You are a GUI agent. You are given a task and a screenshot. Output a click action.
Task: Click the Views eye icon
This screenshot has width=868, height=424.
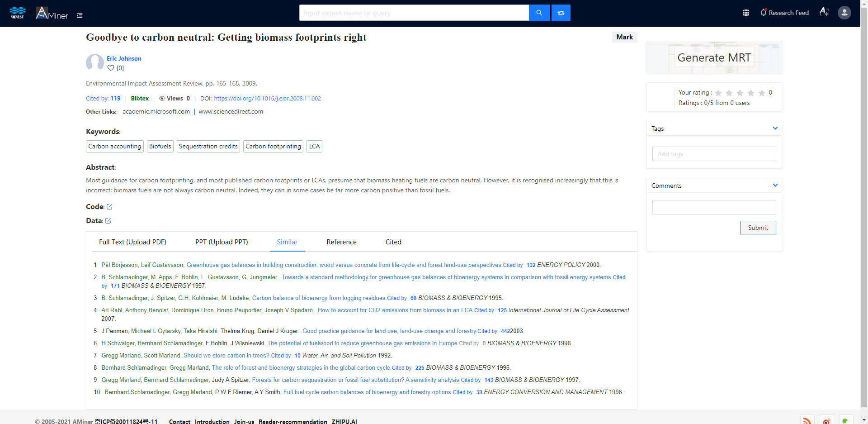[x=162, y=98]
